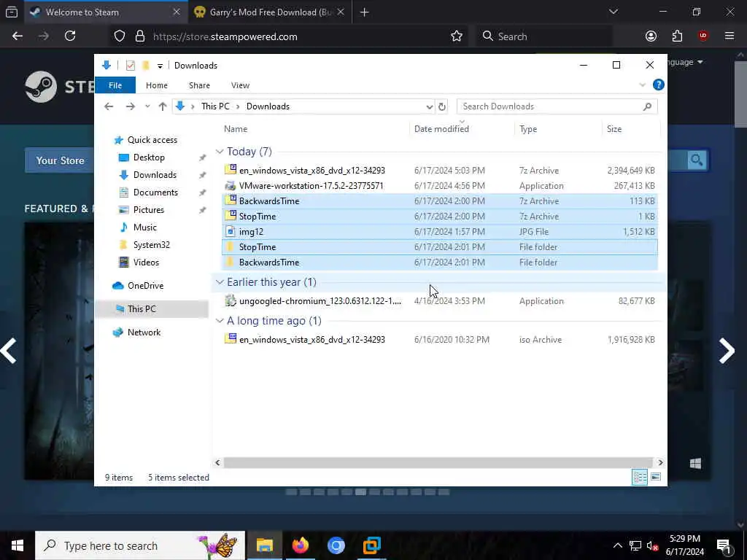Switch to the Home ribbon tab
This screenshot has width=747, height=560.
coord(157,85)
